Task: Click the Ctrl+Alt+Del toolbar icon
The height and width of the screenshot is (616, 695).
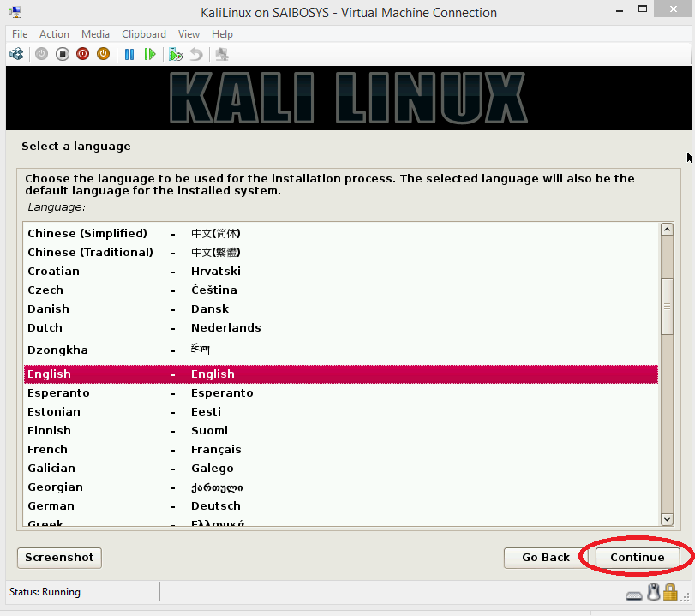Action: pos(16,54)
